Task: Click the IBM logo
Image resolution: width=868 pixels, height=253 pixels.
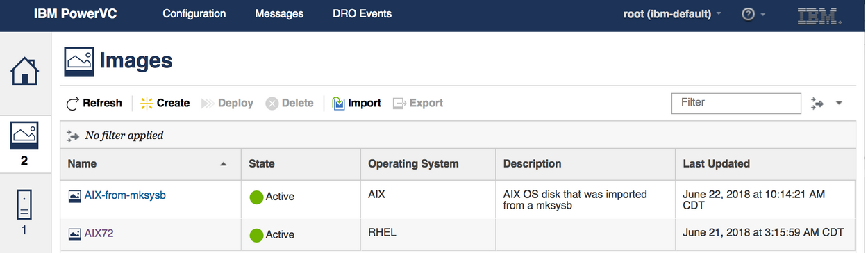Action: click(820, 15)
